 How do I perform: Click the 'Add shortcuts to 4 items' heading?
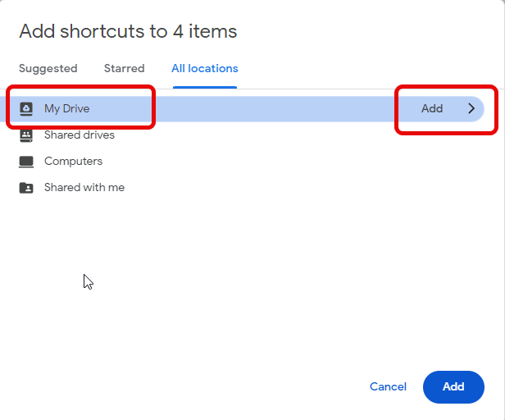pos(128,32)
